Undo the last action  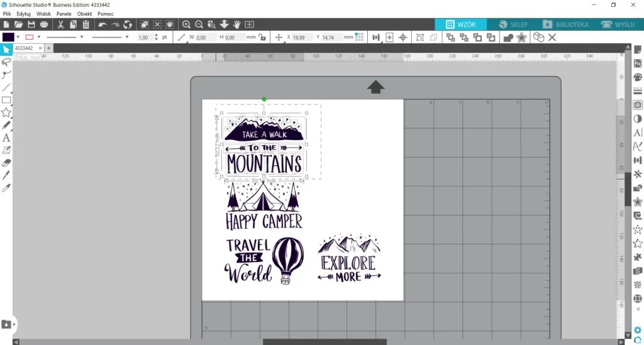click(103, 25)
